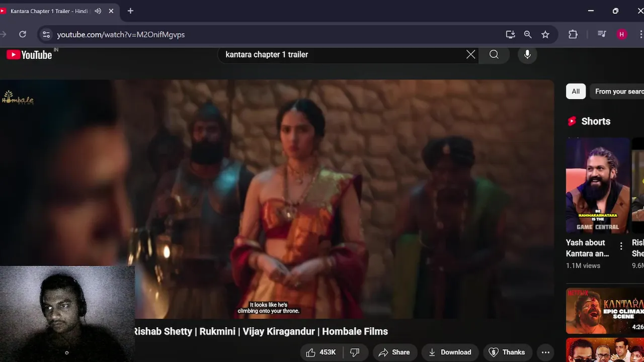Open the Kantara Epic Climax Scene video thumbnail
The height and width of the screenshot is (362, 644).
605,311
